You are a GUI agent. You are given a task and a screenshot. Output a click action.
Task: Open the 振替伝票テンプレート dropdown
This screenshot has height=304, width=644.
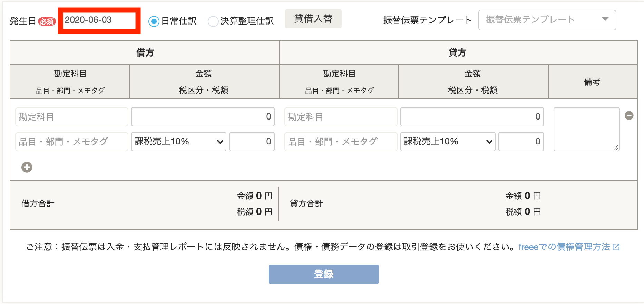(547, 20)
